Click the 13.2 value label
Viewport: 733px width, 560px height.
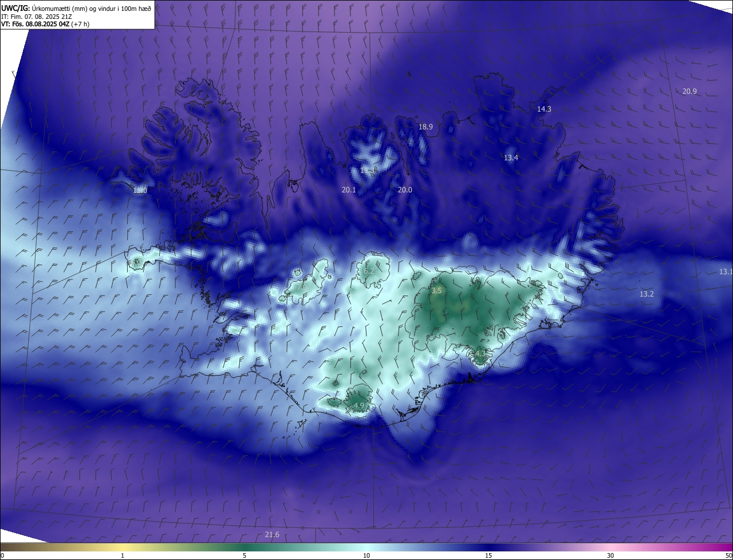(647, 294)
